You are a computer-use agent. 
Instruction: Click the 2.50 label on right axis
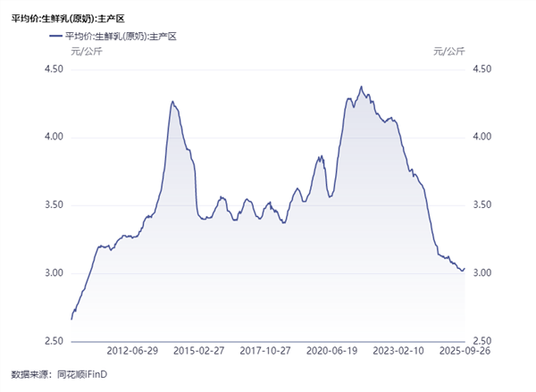485,341
